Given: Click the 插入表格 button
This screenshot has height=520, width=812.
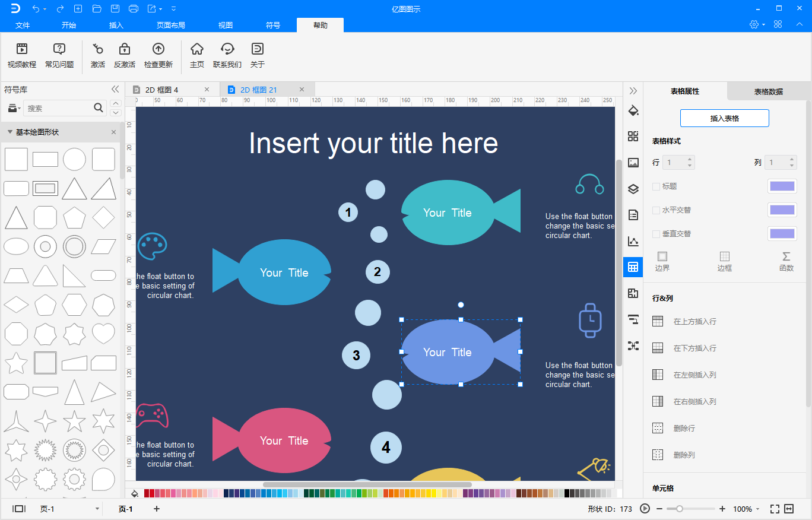Looking at the screenshot, I should coord(724,118).
